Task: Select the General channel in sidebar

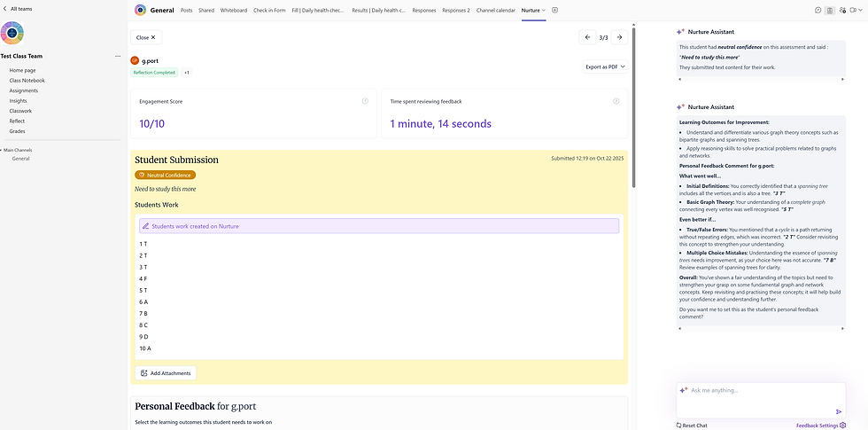Action: 21,159
